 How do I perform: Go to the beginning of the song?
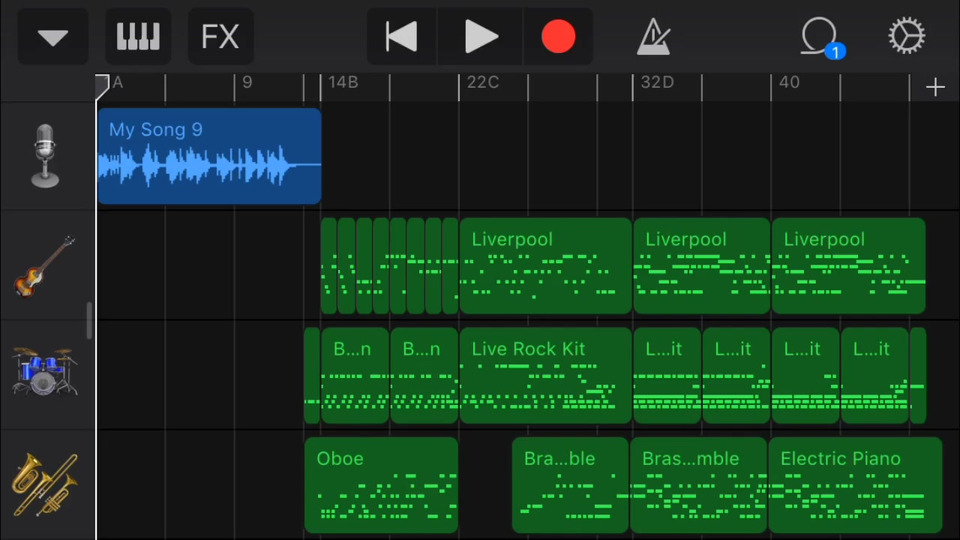pos(402,37)
